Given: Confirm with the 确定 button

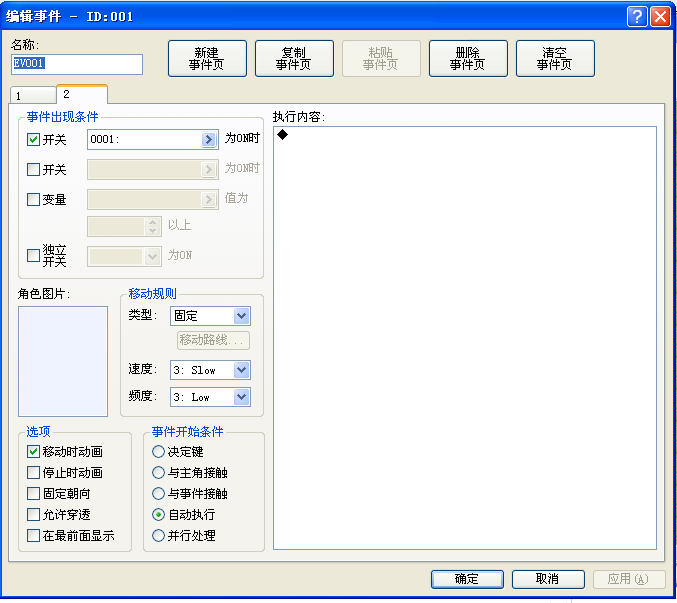Looking at the screenshot, I should (467, 579).
